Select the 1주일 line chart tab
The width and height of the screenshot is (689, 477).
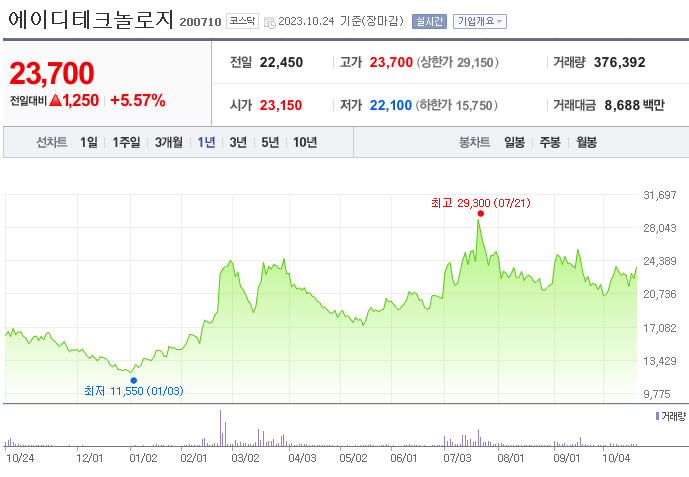pyautogui.click(x=126, y=142)
